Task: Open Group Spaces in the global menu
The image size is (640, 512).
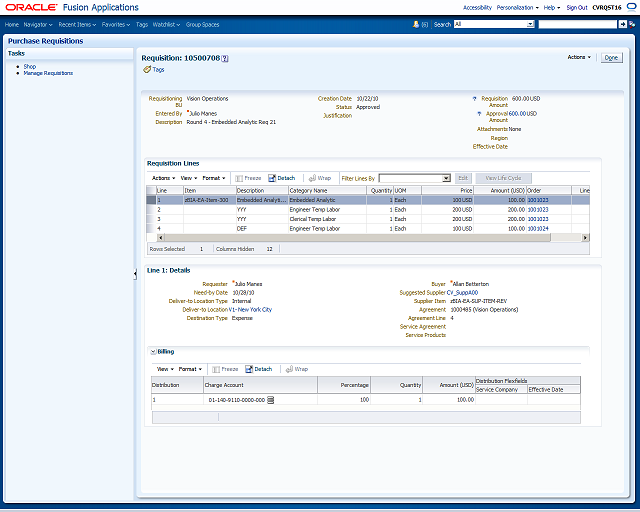Action: click(x=202, y=24)
